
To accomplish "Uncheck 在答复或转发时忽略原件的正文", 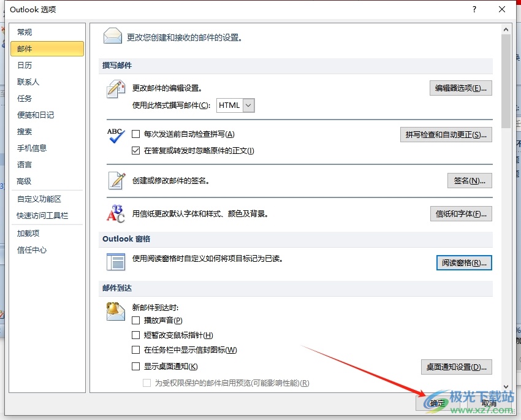I will coord(135,150).
